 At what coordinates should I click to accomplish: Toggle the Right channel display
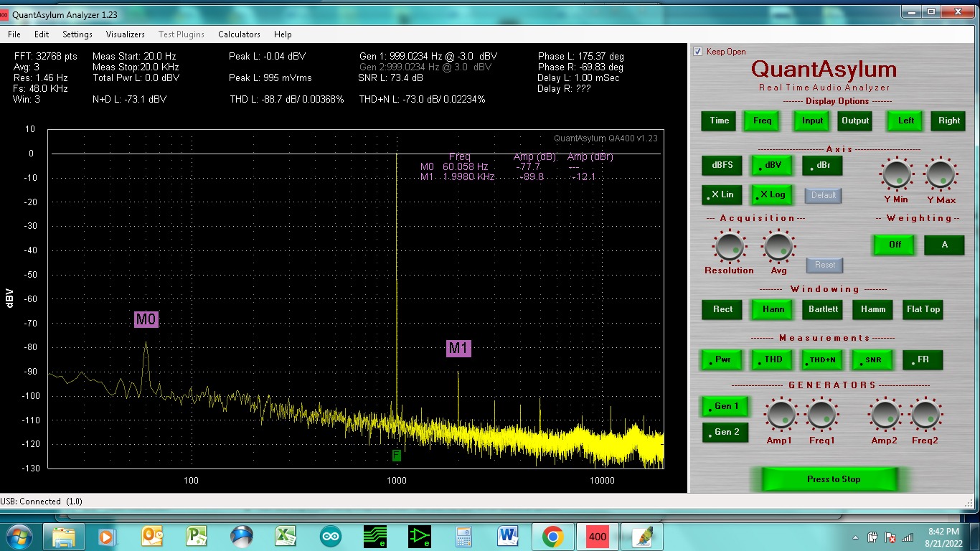948,121
